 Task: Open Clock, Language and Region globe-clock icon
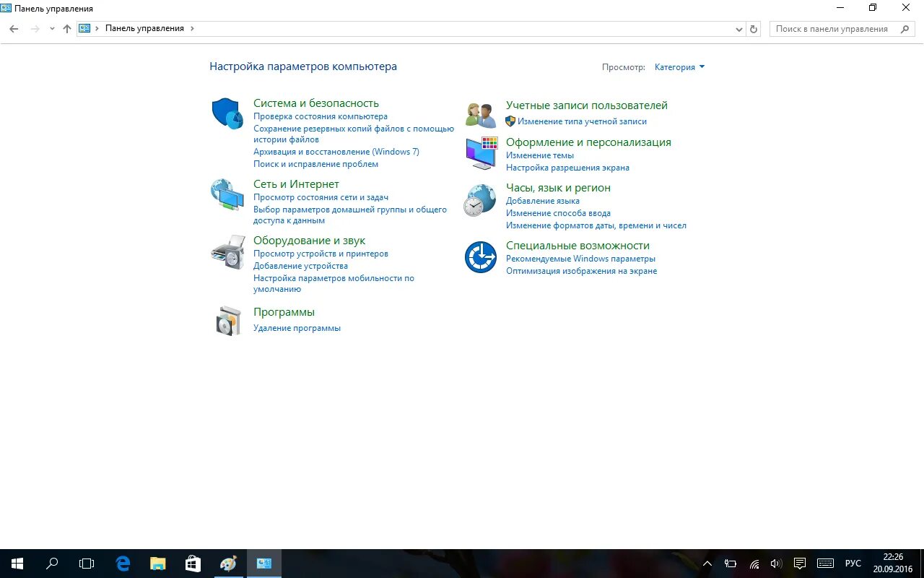[x=480, y=200]
